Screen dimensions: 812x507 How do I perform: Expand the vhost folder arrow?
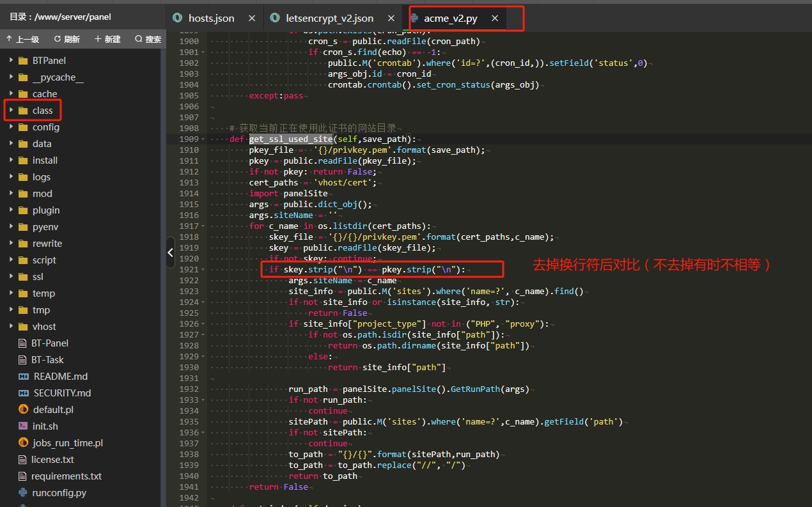11,327
